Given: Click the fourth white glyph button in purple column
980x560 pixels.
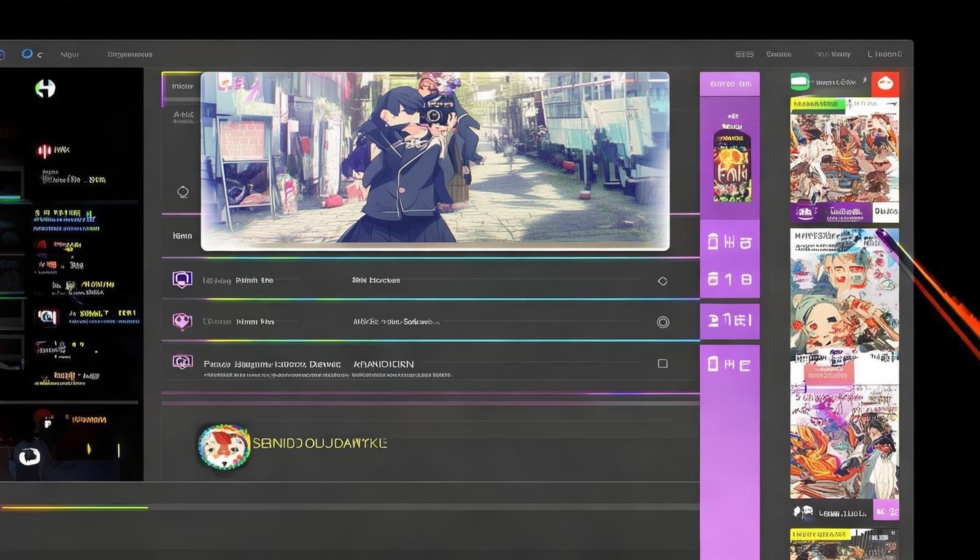Looking at the screenshot, I should click(x=730, y=365).
